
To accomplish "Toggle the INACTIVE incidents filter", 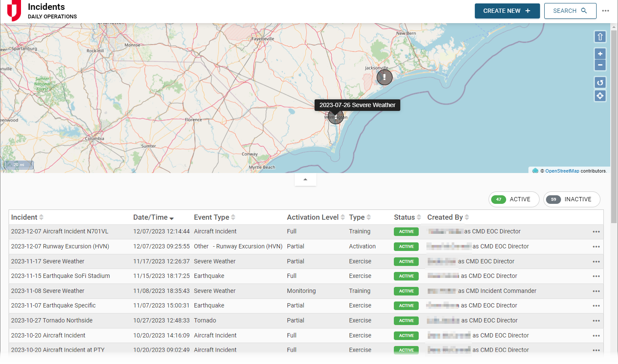I will 572,200.
